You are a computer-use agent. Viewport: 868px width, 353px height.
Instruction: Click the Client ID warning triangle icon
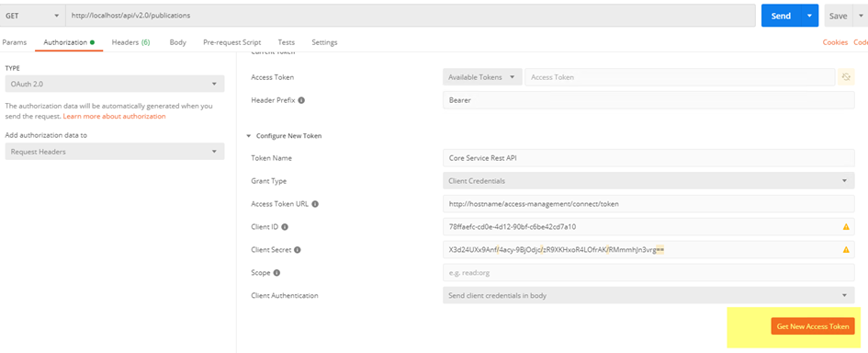point(846,227)
